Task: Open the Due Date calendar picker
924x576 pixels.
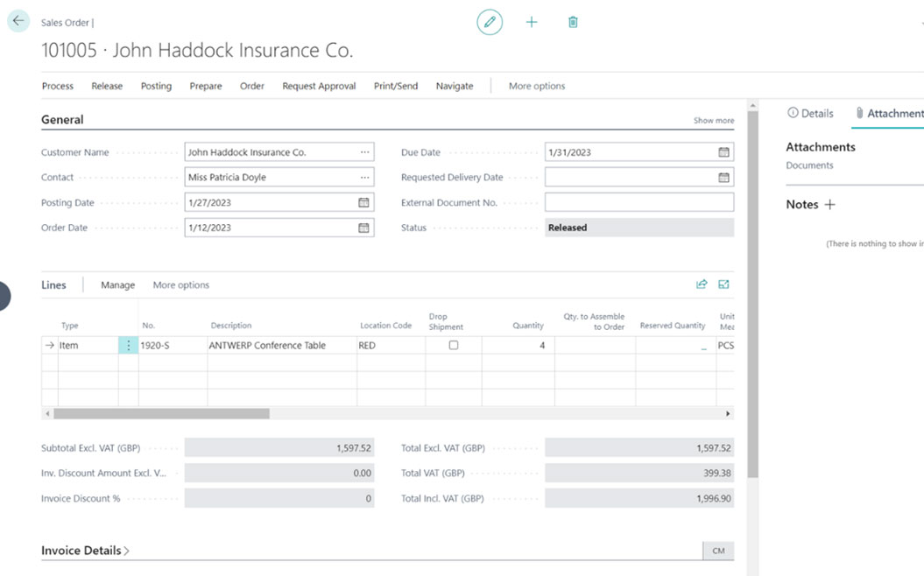Action: tap(723, 152)
